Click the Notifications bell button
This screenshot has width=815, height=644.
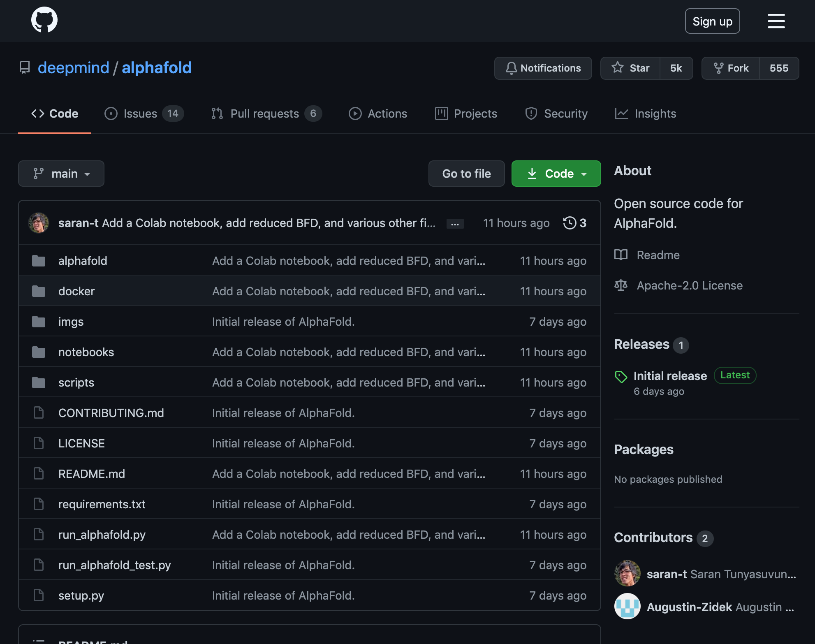[x=543, y=68]
